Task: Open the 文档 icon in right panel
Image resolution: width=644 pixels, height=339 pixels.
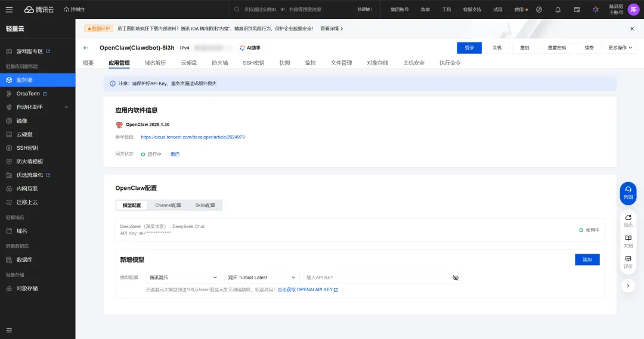Action: coord(628,242)
